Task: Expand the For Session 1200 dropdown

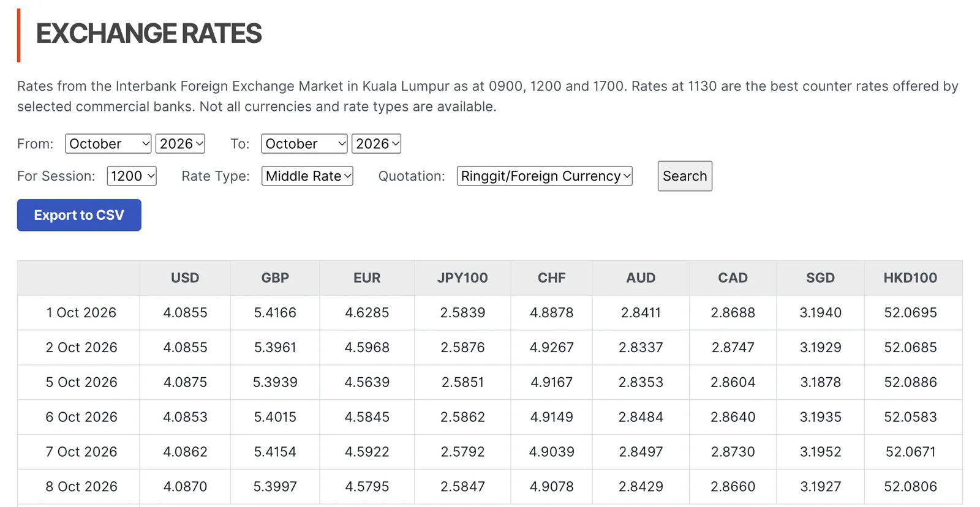Action: [x=132, y=176]
